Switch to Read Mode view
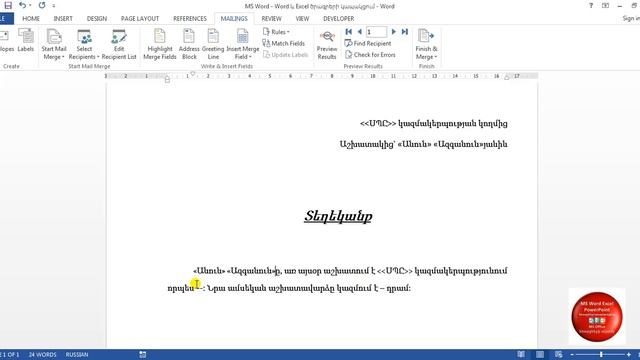The image size is (640, 360). [x=521, y=355]
